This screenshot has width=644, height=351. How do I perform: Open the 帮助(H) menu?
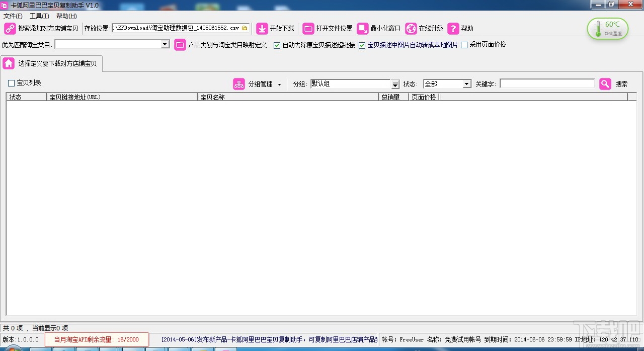pyautogui.click(x=66, y=16)
